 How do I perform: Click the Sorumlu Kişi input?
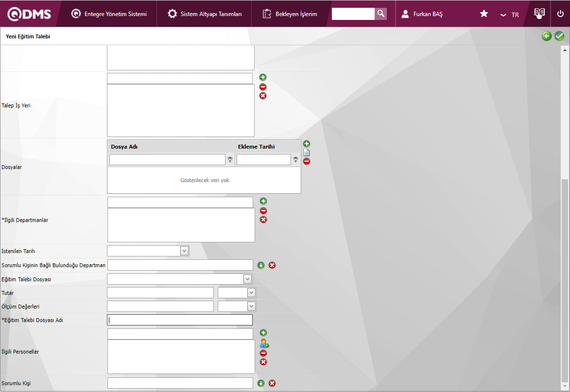tap(180, 383)
